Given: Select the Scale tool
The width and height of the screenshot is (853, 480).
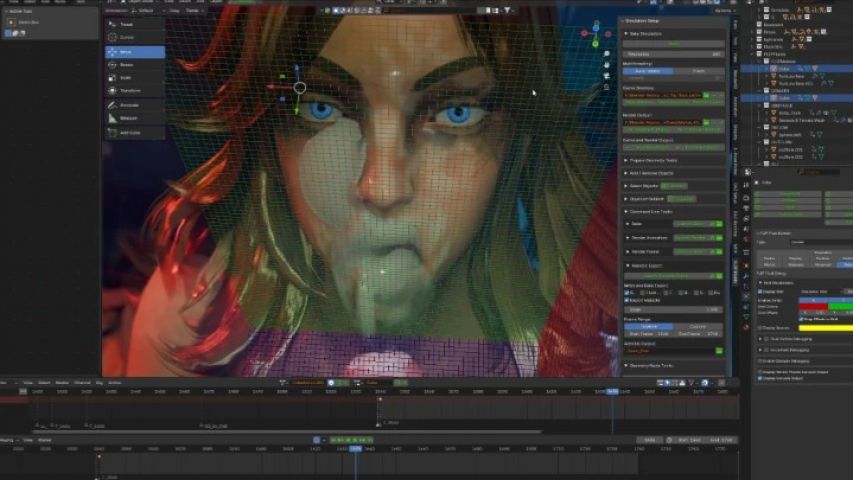Looking at the screenshot, I should pos(134,78).
